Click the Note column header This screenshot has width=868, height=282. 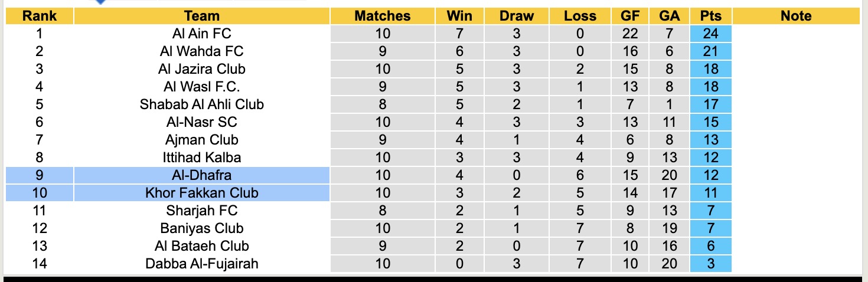pyautogui.click(x=796, y=16)
